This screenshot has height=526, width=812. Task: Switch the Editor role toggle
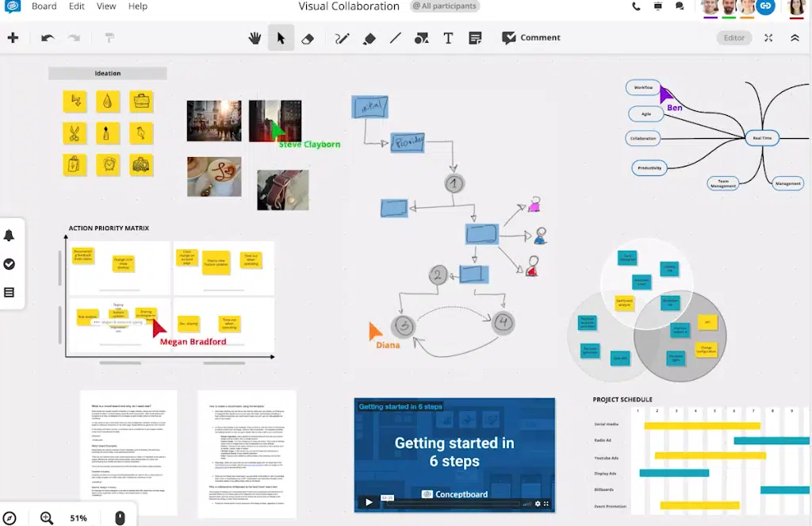[x=734, y=38]
